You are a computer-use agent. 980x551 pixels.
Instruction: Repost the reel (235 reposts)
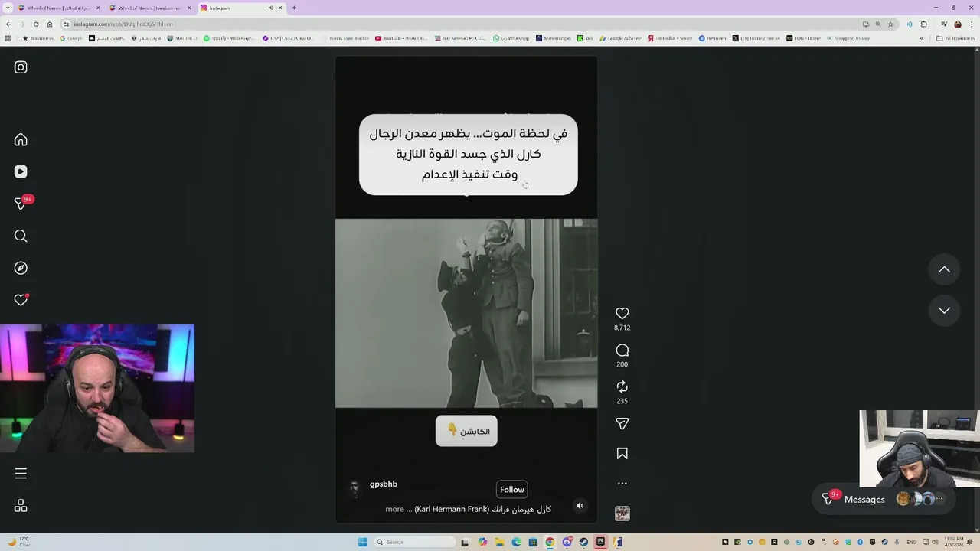click(622, 386)
